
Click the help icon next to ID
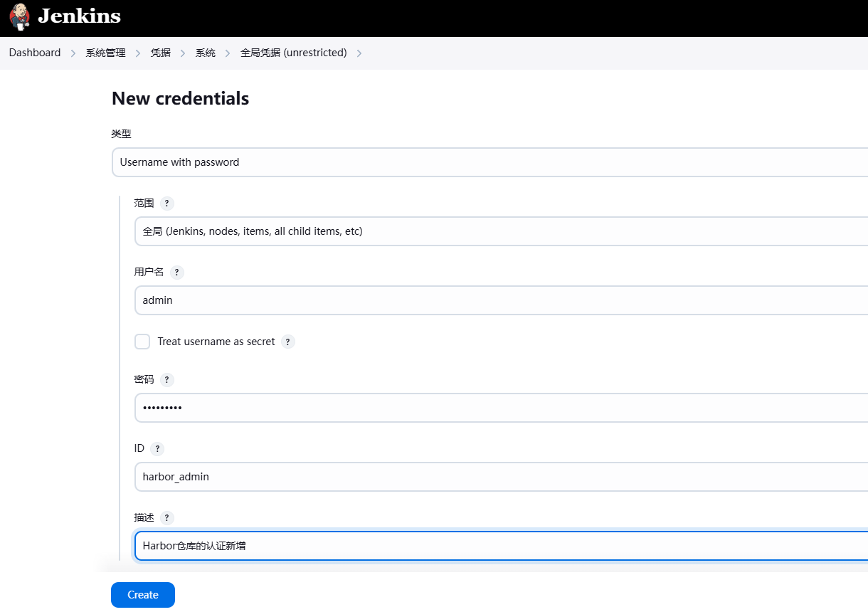pos(157,449)
